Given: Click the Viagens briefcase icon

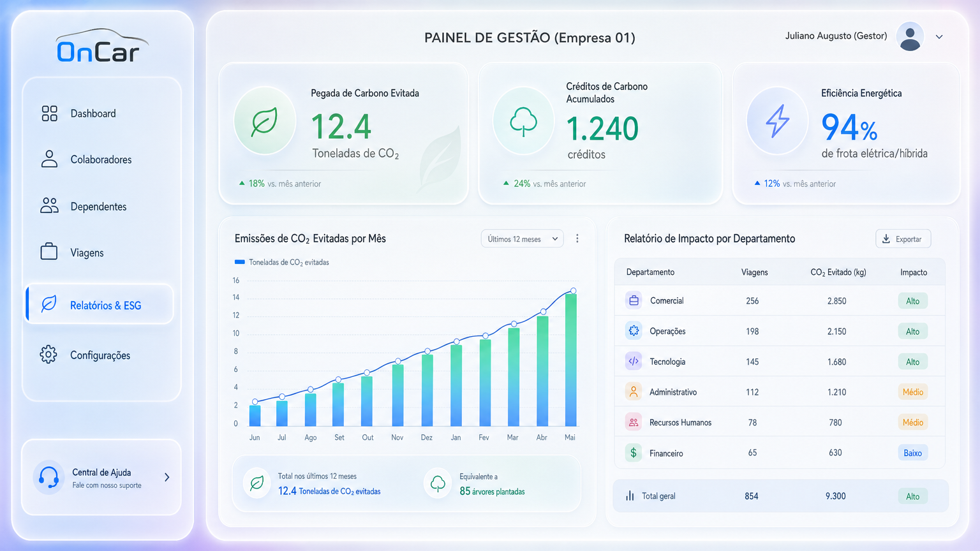Looking at the screenshot, I should pos(49,251).
